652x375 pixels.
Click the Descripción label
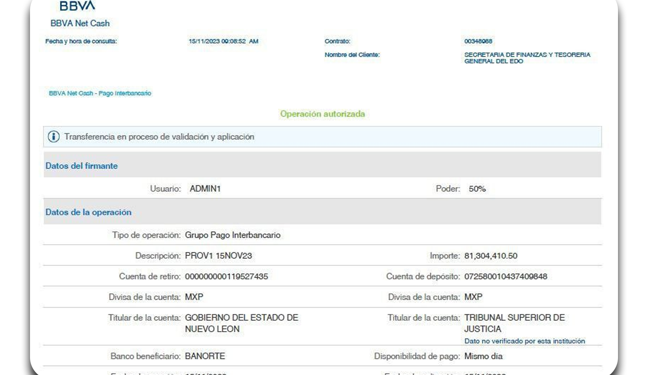[158, 256]
